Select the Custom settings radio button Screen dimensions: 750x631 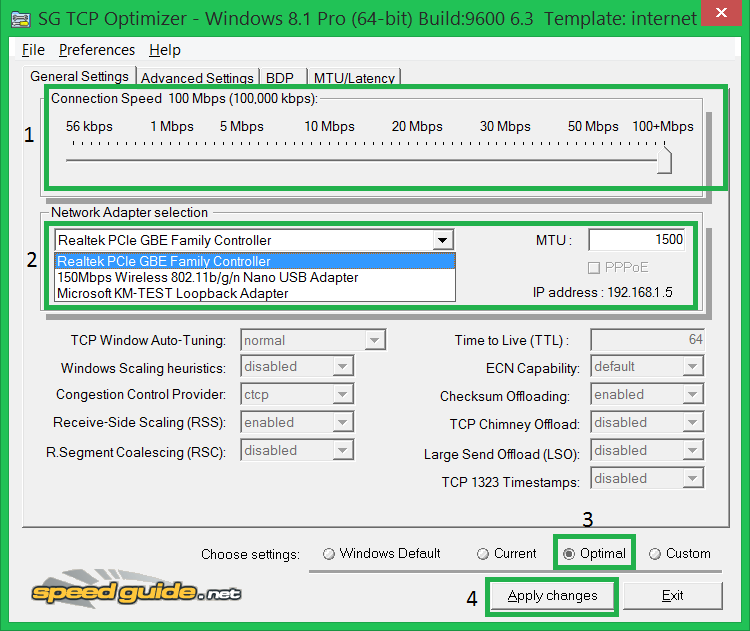(x=654, y=554)
